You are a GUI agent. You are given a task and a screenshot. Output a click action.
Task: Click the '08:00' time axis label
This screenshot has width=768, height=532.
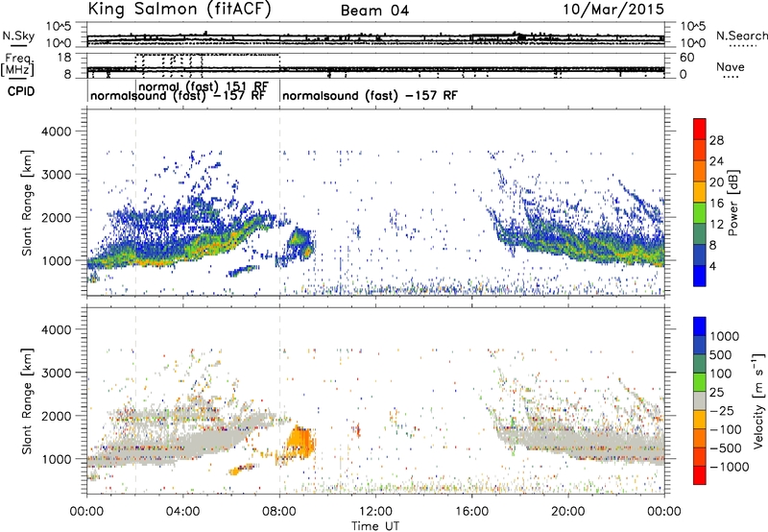coord(279,512)
